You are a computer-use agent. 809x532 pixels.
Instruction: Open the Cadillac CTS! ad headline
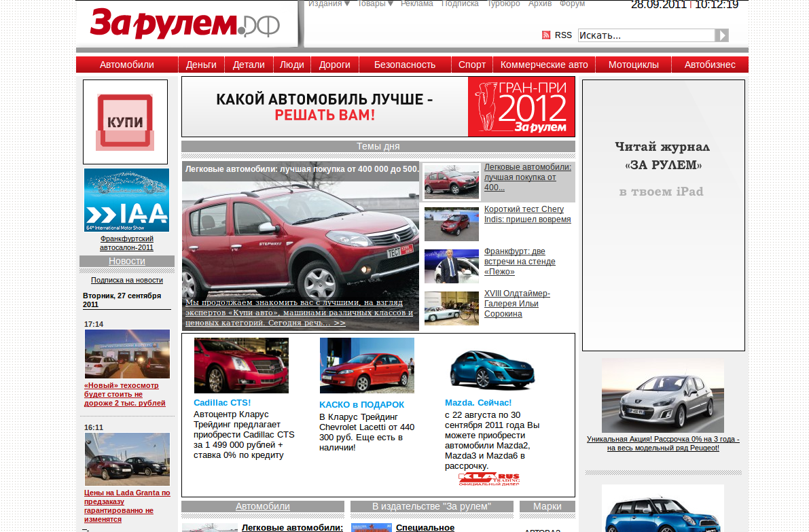click(222, 402)
